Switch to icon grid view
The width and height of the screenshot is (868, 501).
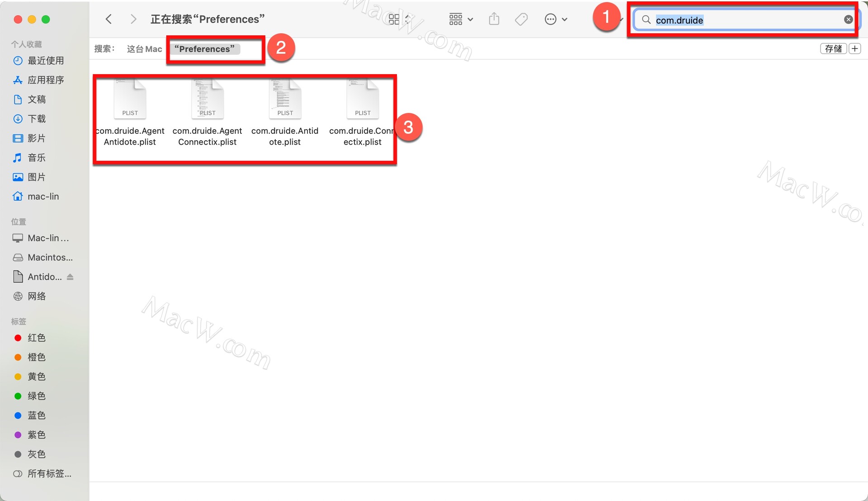394,19
